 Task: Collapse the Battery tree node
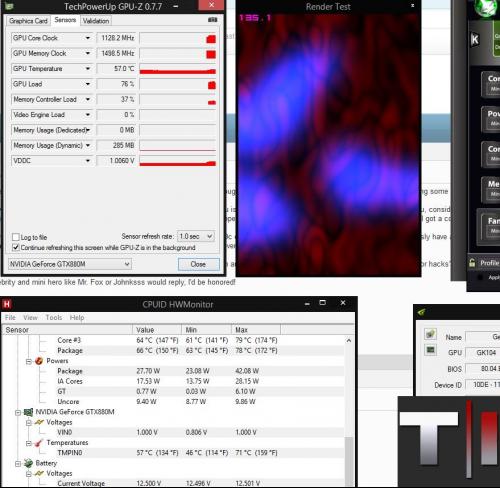point(18,464)
